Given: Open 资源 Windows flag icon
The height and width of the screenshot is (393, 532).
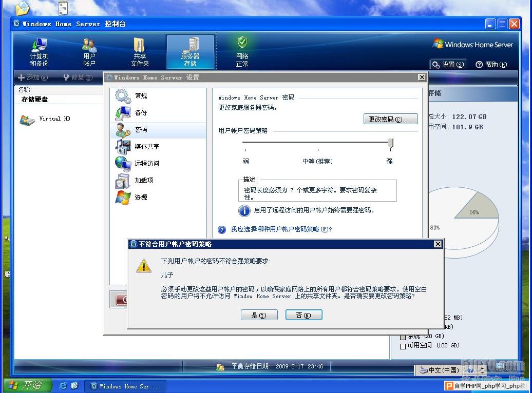Looking at the screenshot, I should tap(123, 198).
